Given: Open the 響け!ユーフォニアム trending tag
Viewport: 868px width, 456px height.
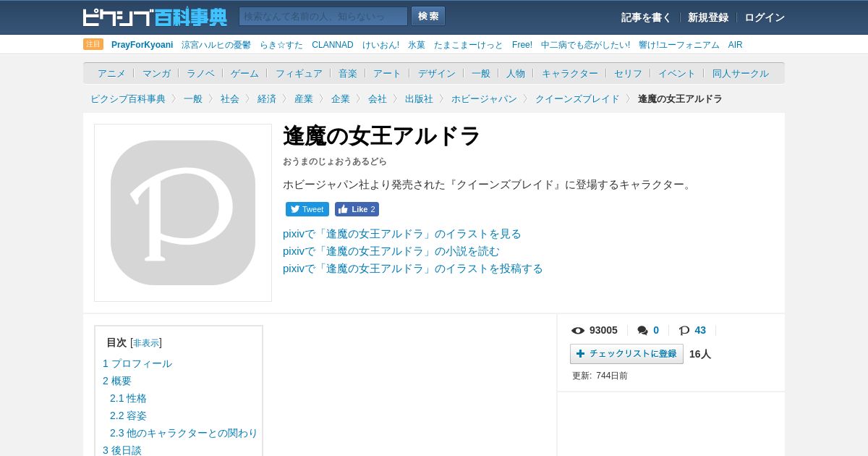Looking at the screenshot, I should (x=679, y=45).
